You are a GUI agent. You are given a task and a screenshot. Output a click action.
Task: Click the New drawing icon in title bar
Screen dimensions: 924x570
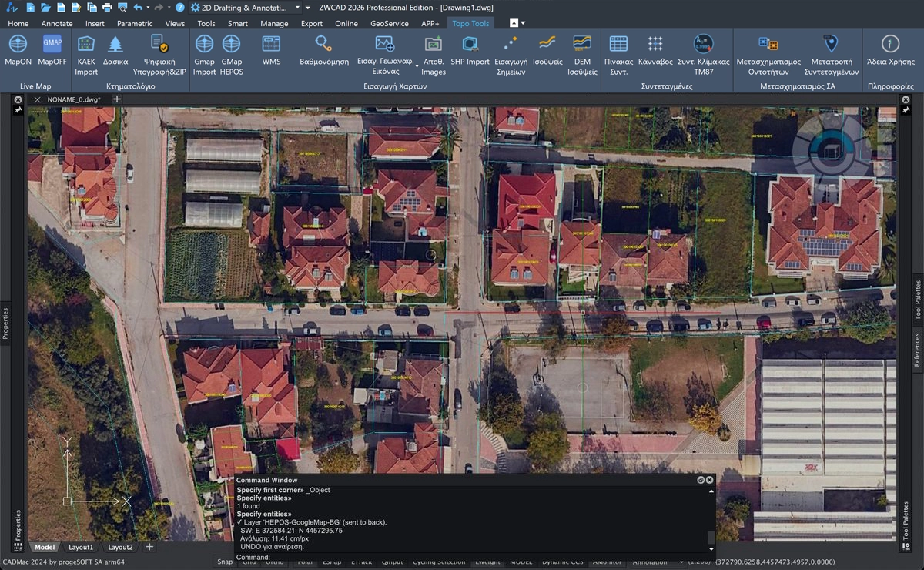coord(30,7)
